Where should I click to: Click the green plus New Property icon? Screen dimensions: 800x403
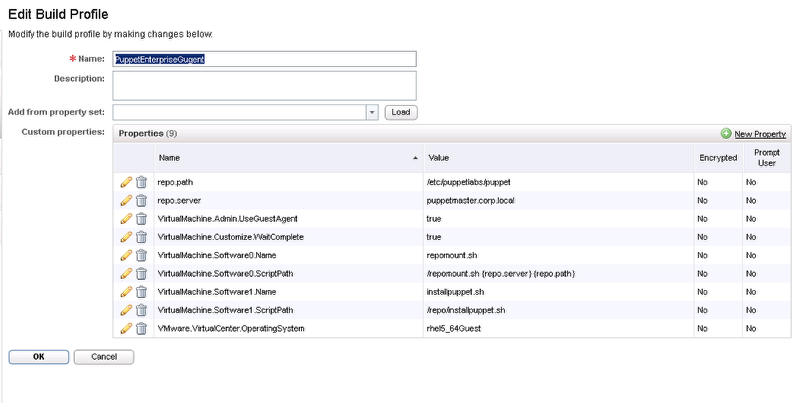[726, 134]
